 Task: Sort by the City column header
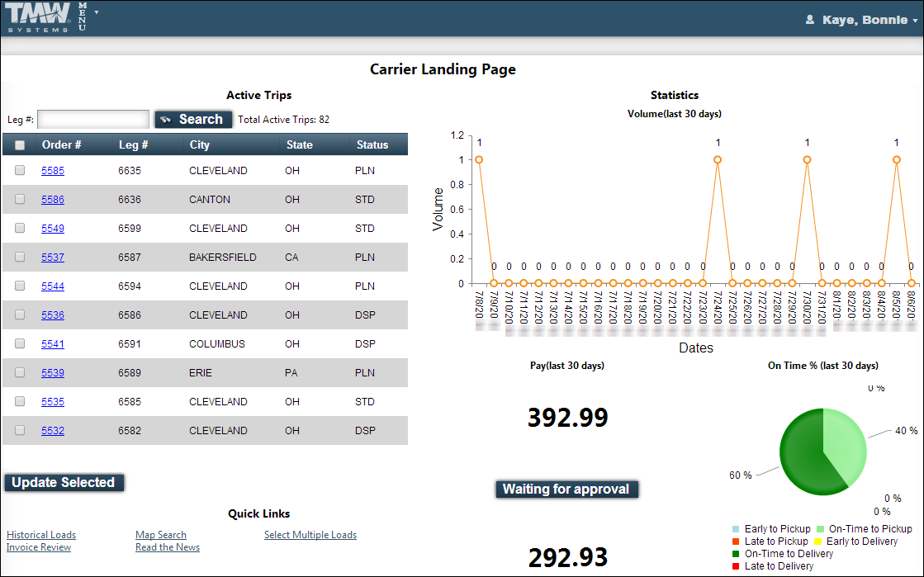199,144
